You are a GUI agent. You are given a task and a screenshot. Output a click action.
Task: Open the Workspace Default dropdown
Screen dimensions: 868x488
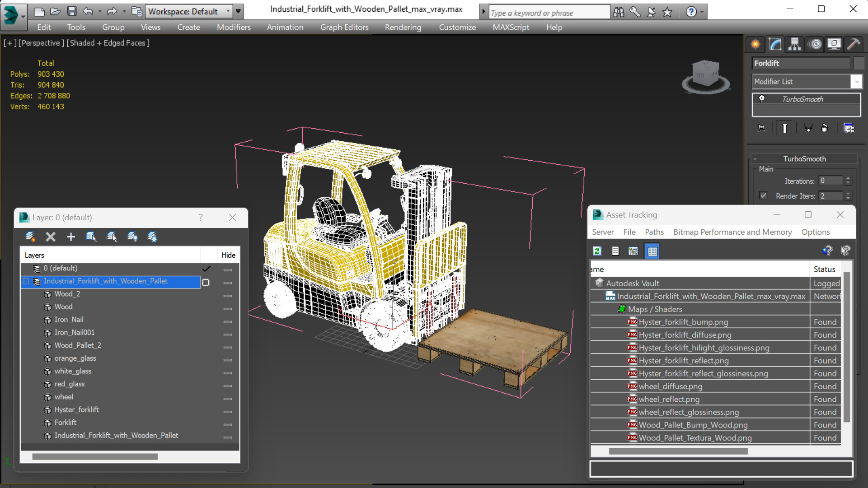[x=228, y=11]
